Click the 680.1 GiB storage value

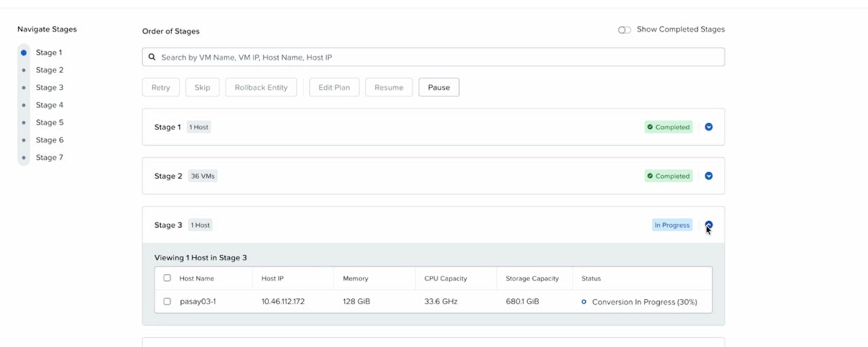[522, 302]
